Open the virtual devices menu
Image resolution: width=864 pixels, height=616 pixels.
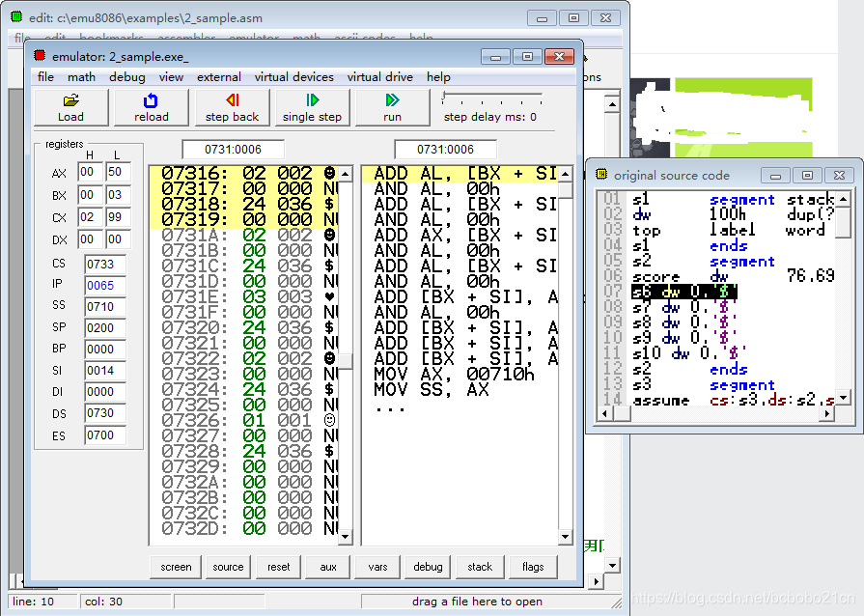294,77
